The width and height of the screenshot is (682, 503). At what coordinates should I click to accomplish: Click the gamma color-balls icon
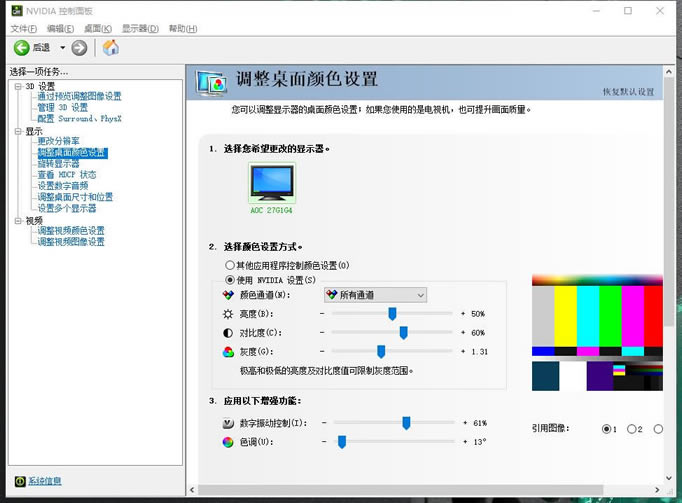coord(228,352)
